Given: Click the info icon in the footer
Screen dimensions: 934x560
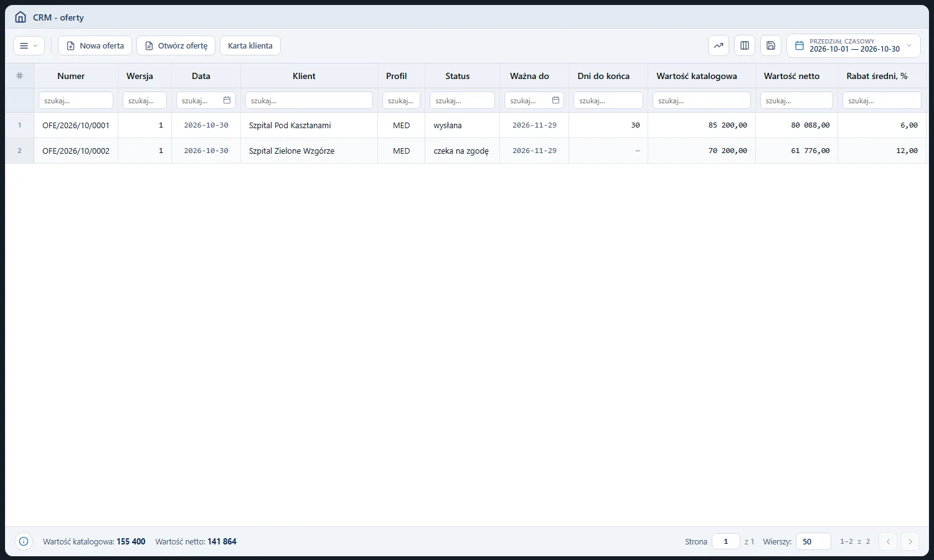Looking at the screenshot, I should (x=24, y=541).
